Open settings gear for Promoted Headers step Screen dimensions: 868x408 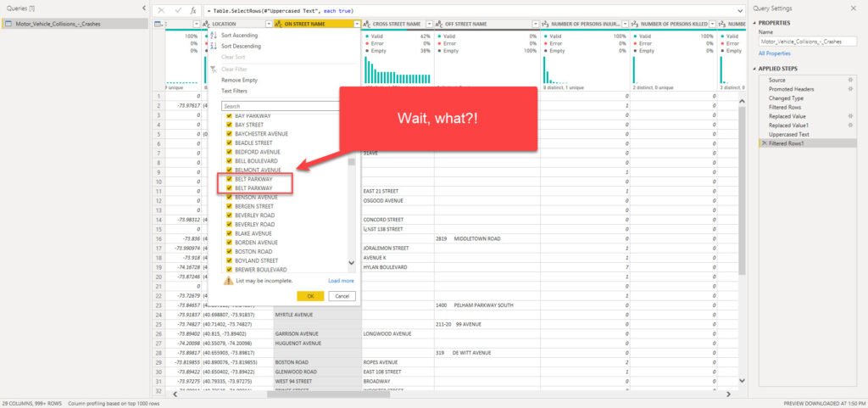(849, 89)
